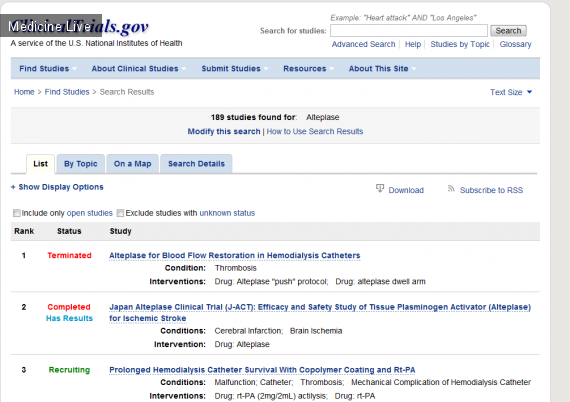Click the Search button
Viewport: 570px width, 402px height.
coord(508,31)
